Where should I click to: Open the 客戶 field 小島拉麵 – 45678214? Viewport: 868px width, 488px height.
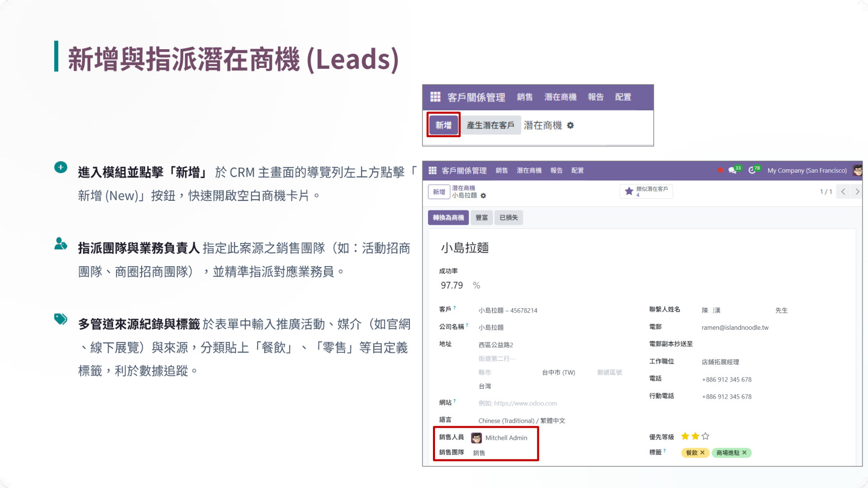pos(507,310)
